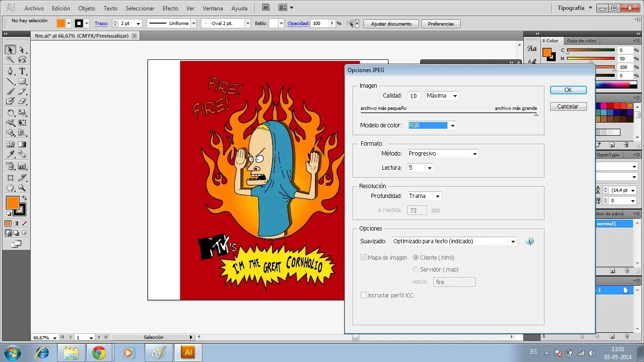644x362 pixels.
Task: Switch to the Guía de color tab
Action: (x=581, y=41)
